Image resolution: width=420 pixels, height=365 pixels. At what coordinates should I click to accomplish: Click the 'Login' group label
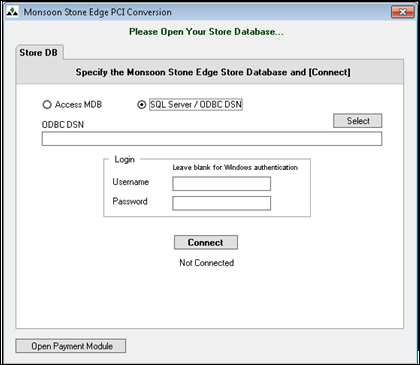124,160
